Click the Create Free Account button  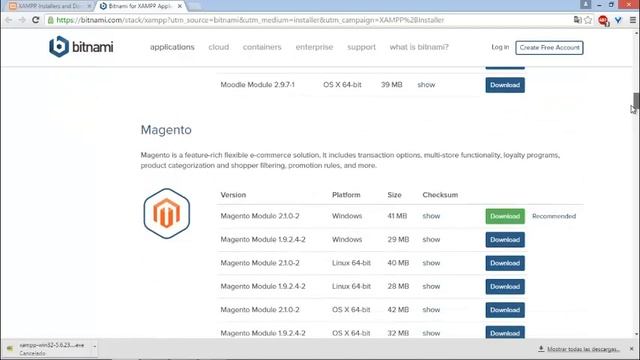[549, 47]
